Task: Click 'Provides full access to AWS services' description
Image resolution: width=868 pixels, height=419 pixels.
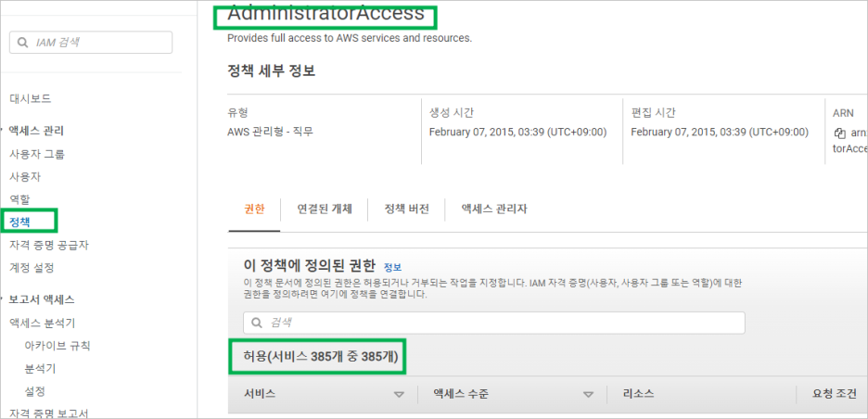Action: click(350, 39)
